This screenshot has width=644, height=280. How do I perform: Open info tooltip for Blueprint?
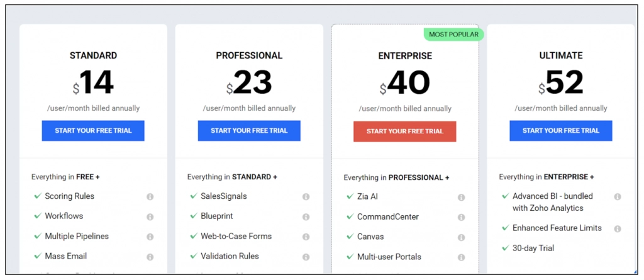pos(306,217)
